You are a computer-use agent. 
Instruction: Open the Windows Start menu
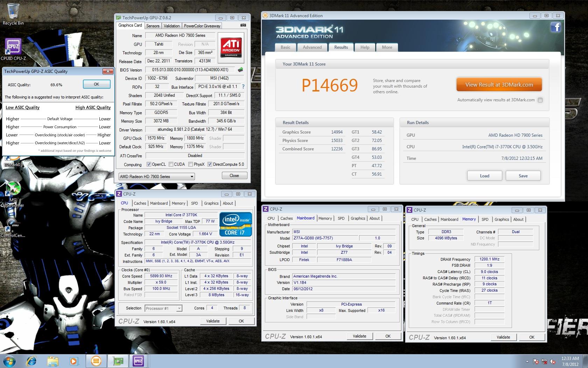coord(9,361)
